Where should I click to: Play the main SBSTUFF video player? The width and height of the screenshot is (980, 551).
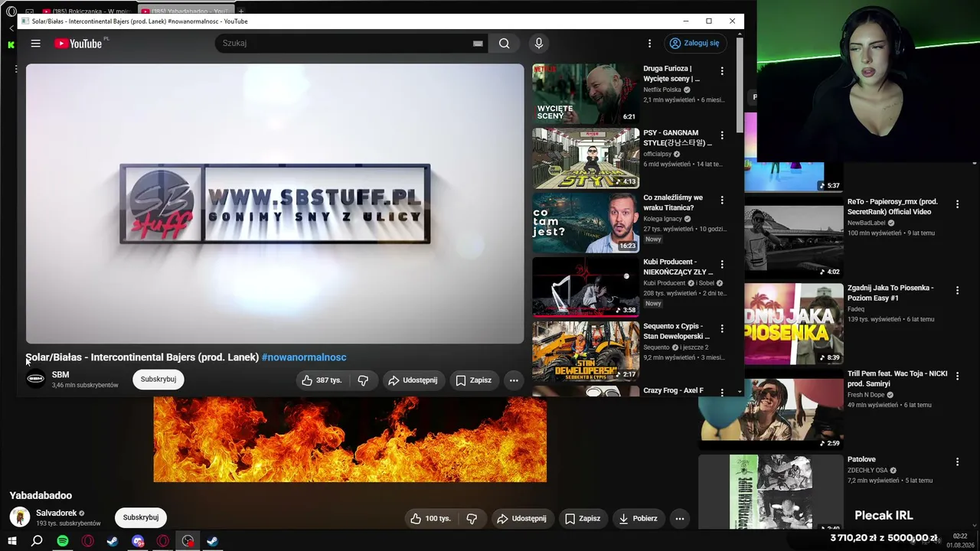click(x=275, y=204)
